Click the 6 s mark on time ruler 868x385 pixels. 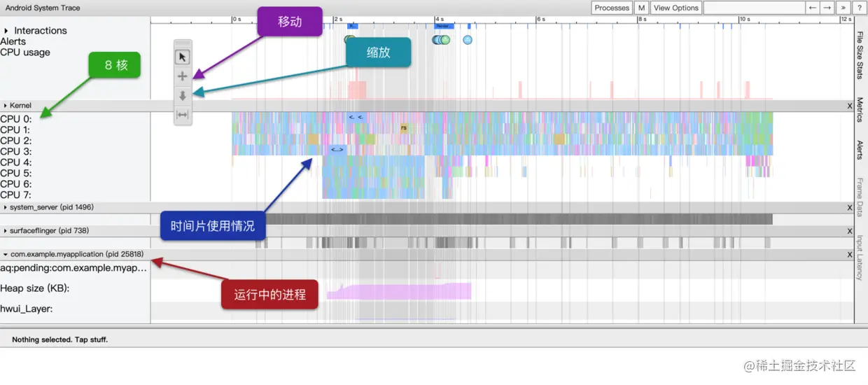coord(541,20)
